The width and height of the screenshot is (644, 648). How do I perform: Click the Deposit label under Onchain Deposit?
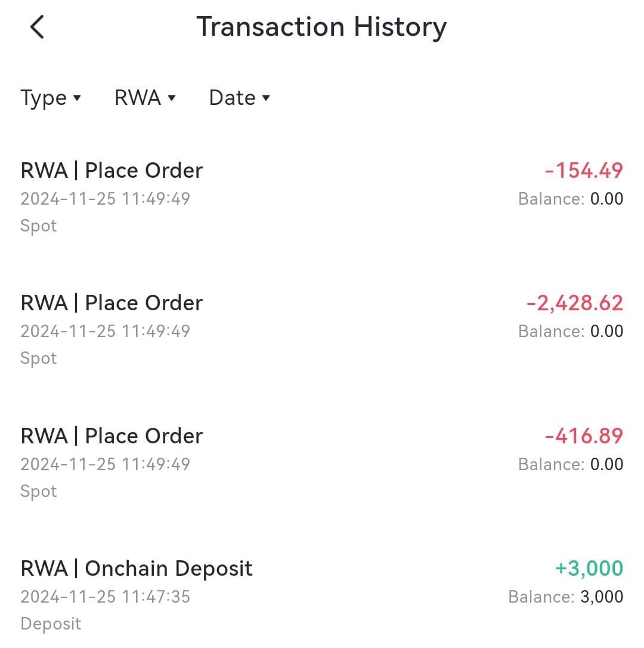coord(51,624)
